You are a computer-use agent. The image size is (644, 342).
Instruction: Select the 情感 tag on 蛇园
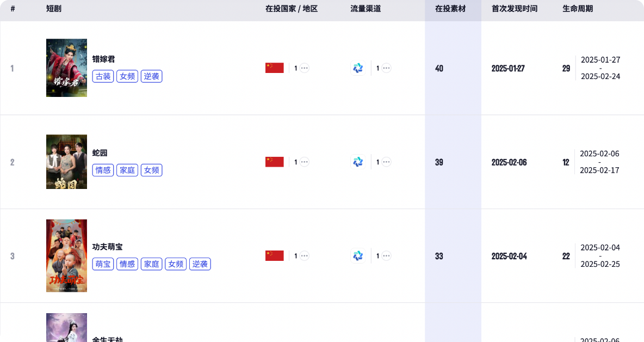[103, 170]
